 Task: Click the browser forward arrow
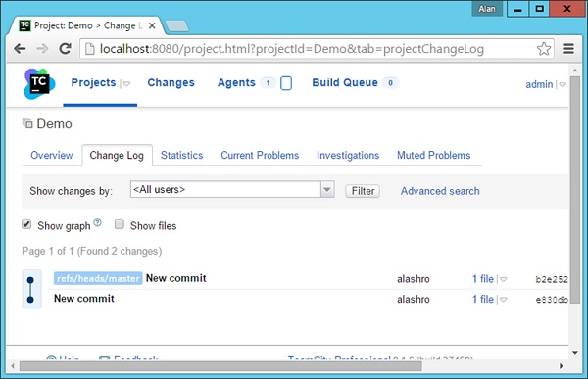pyautogui.click(x=42, y=49)
